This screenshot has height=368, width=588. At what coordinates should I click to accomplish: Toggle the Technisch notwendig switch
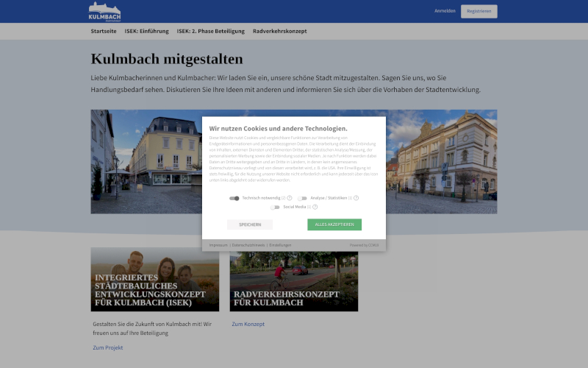234,198
